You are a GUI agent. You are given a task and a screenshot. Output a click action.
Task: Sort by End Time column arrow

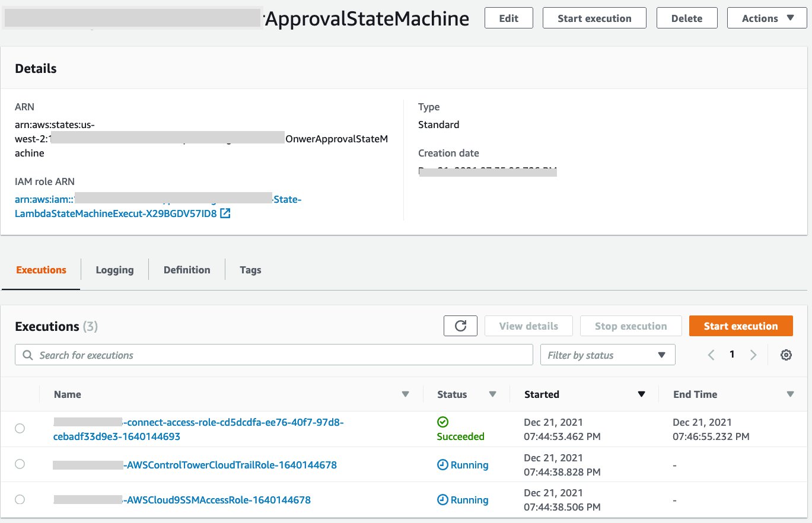(790, 394)
